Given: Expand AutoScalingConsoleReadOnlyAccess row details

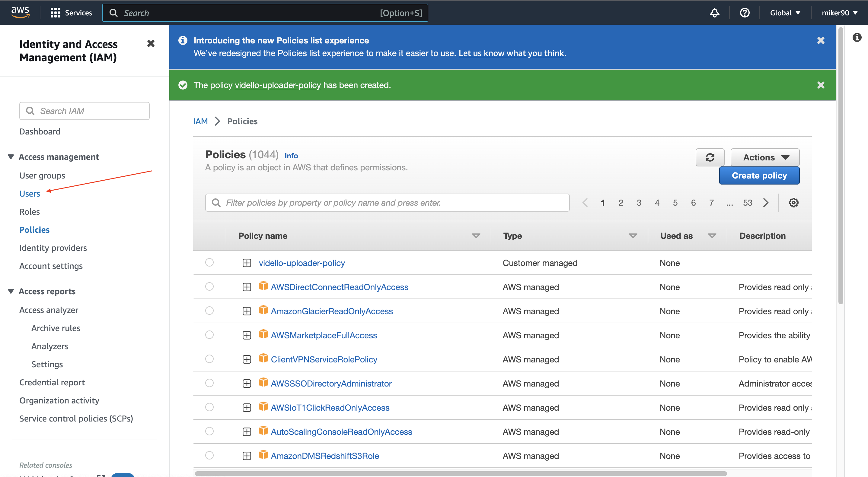Looking at the screenshot, I should pyautogui.click(x=247, y=432).
